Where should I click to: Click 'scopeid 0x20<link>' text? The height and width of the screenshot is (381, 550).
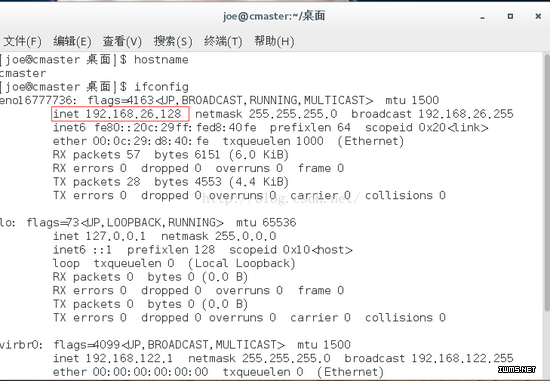(x=427, y=128)
